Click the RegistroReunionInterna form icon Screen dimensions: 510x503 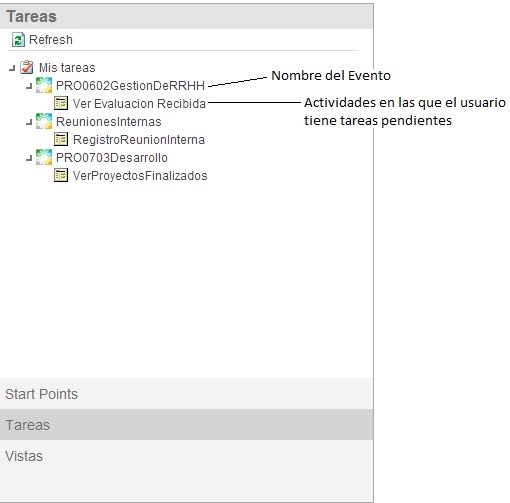click(61, 139)
